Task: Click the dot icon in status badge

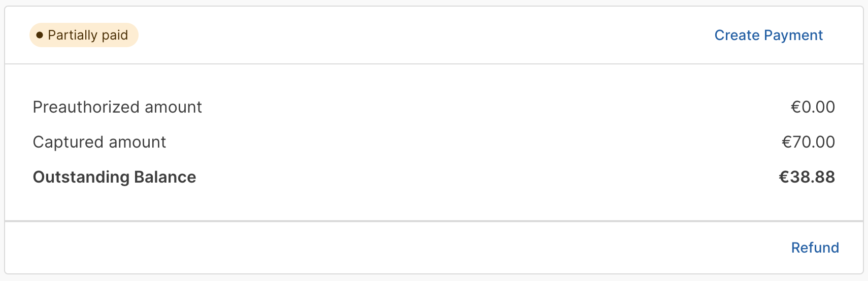Action: click(40, 35)
